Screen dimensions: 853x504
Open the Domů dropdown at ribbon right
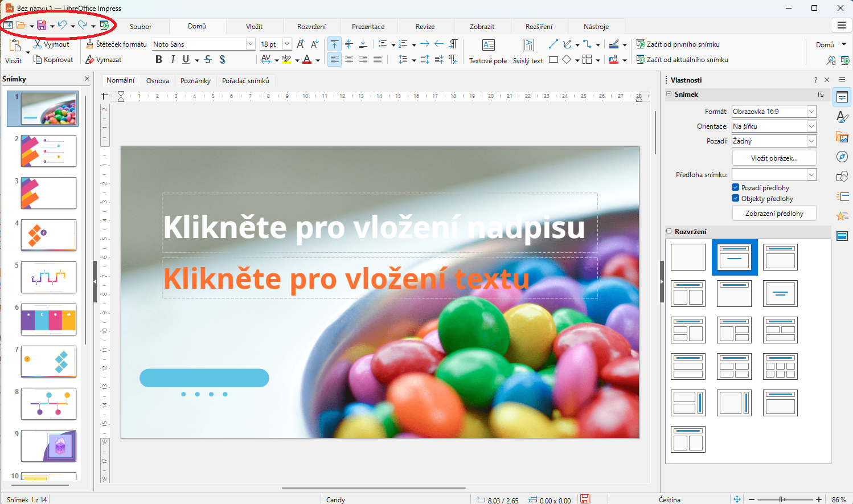pos(831,44)
